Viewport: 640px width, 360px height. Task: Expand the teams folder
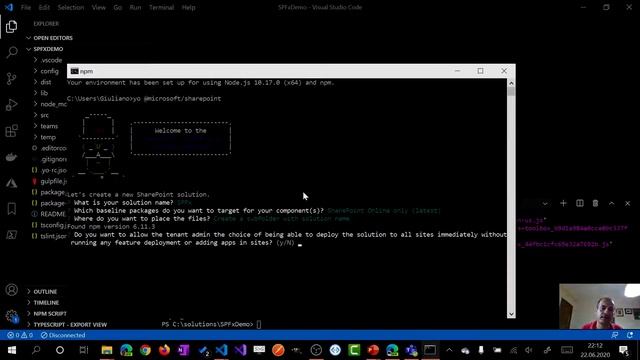point(46,126)
